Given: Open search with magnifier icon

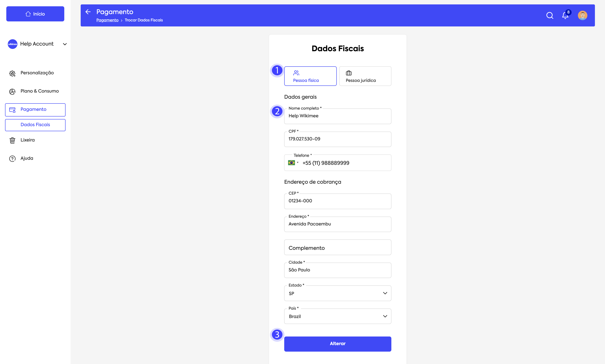Looking at the screenshot, I should [550, 16].
